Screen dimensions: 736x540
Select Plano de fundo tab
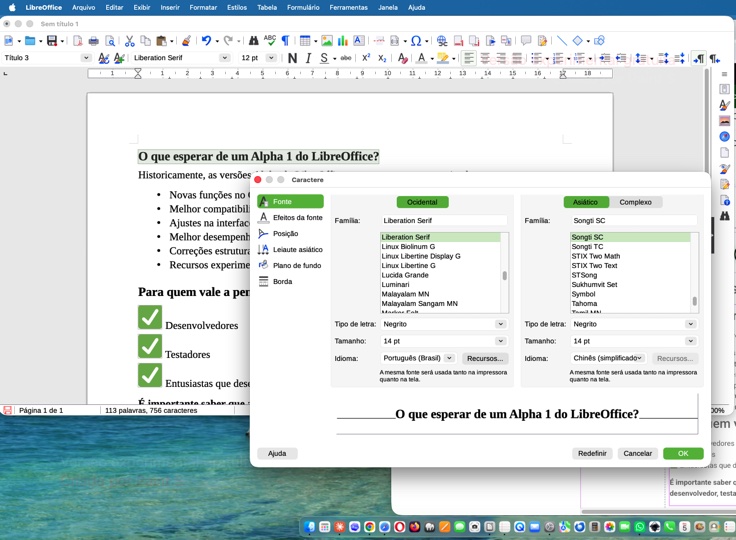(291, 265)
